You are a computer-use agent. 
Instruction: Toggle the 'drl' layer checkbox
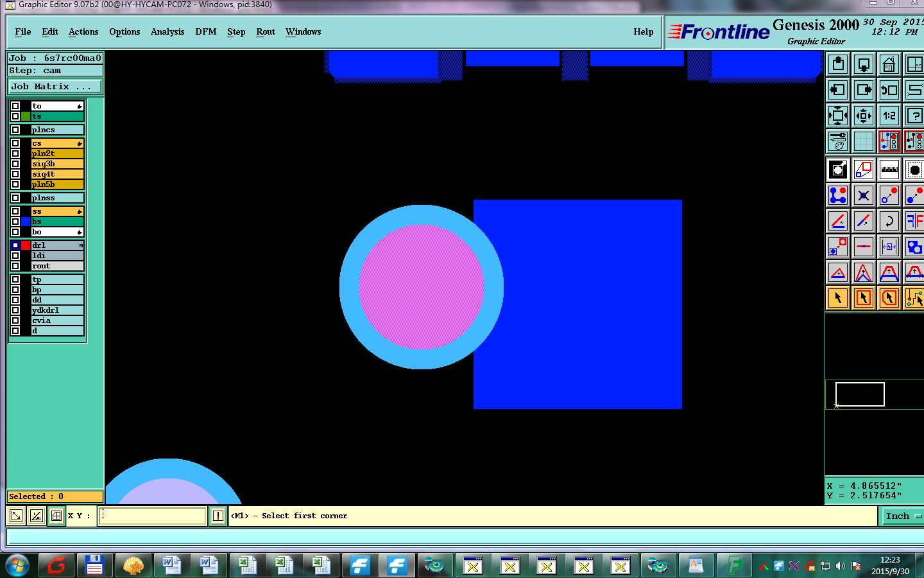point(15,245)
